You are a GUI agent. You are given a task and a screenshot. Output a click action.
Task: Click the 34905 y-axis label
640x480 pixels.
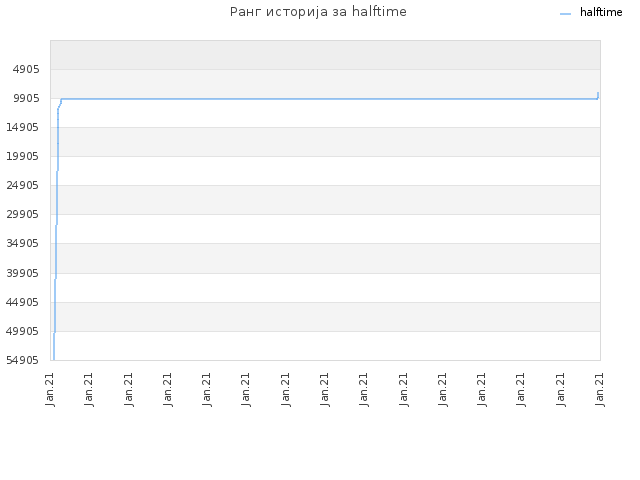[22, 244]
